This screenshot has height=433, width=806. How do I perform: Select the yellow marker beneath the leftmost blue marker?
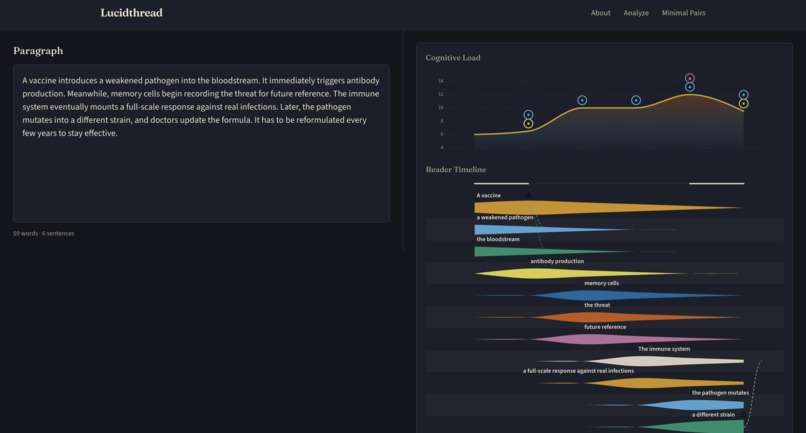coord(528,124)
